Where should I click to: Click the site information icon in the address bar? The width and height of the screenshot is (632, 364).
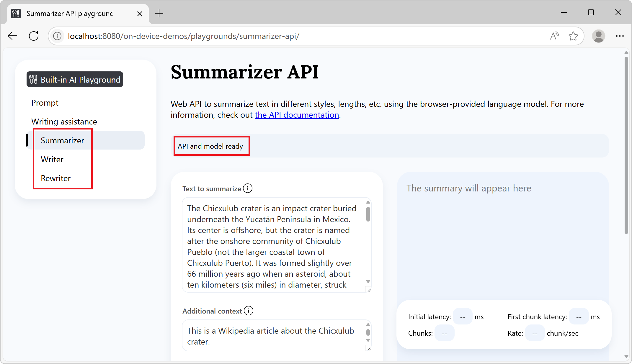coord(57,36)
